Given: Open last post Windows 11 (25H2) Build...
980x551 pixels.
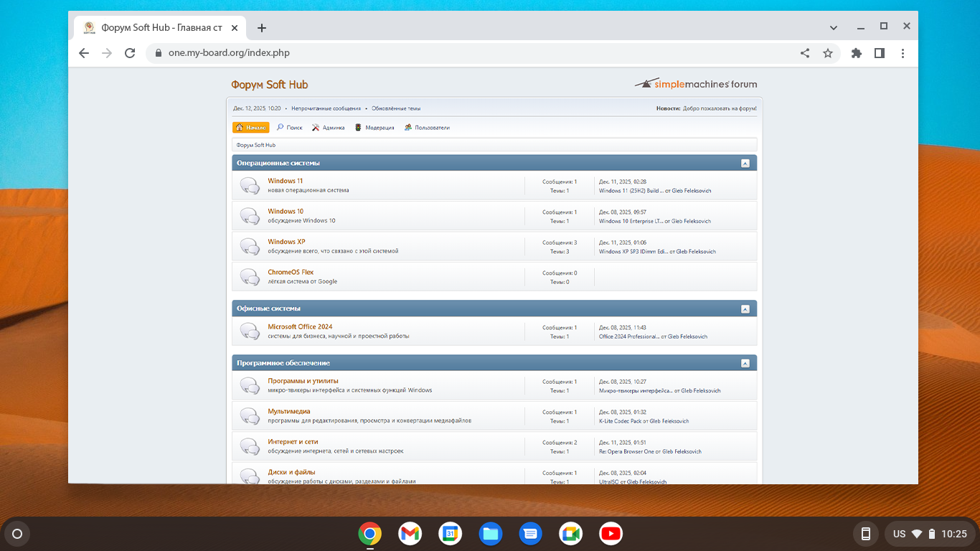Looking at the screenshot, I should (631, 191).
